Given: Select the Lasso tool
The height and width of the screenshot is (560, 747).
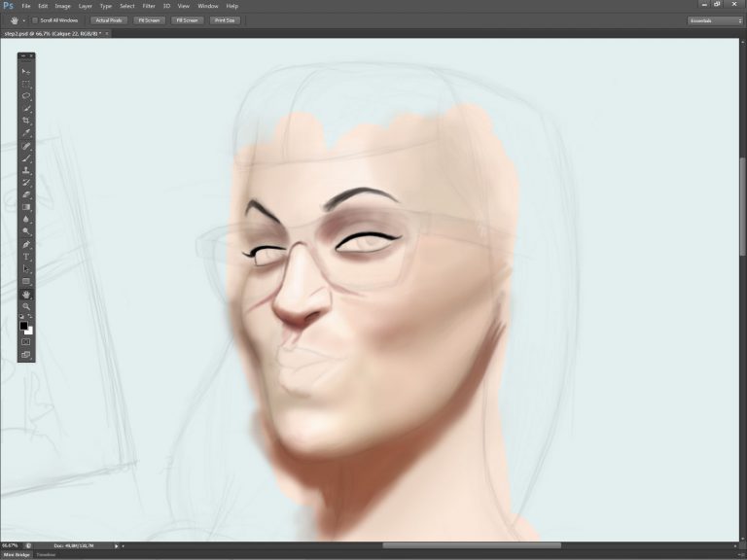Looking at the screenshot, I should pos(26,96).
